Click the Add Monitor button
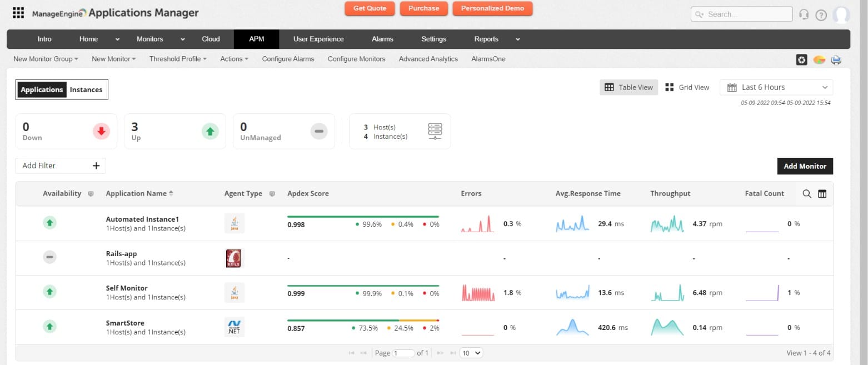Screen dimensions: 868x365 (805, 166)
